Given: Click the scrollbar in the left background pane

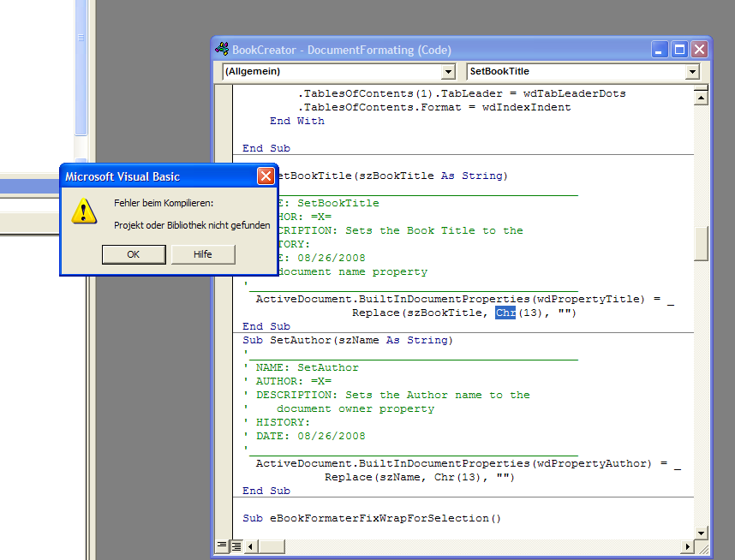Looking at the screenshot, I should pos(81,68).
